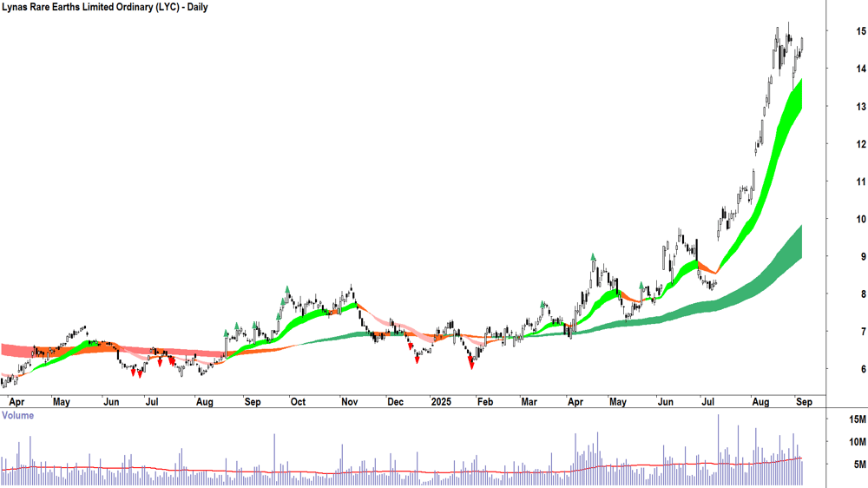Click the Lynas Rare Earths chart title
This screenshot has height=488, width=868.
coord(105,7)
